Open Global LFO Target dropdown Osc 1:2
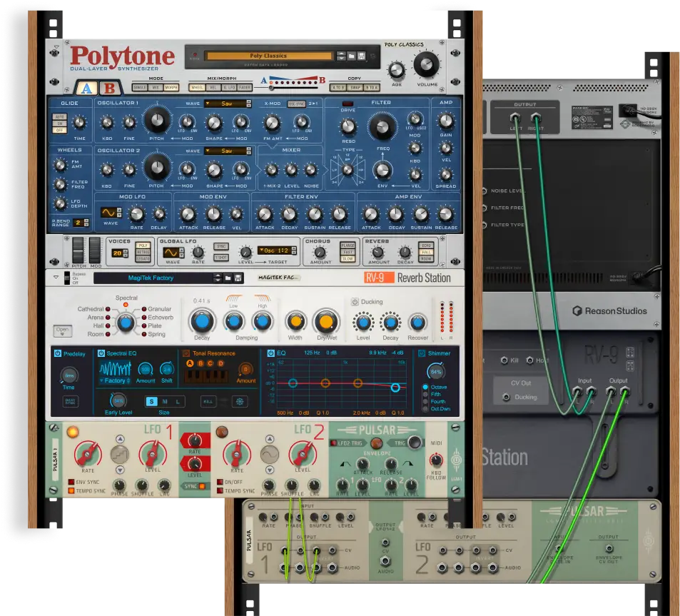Image resolution: width=680 pixels, height=616 pixels. pyautogui.click(x=277, y=251)
